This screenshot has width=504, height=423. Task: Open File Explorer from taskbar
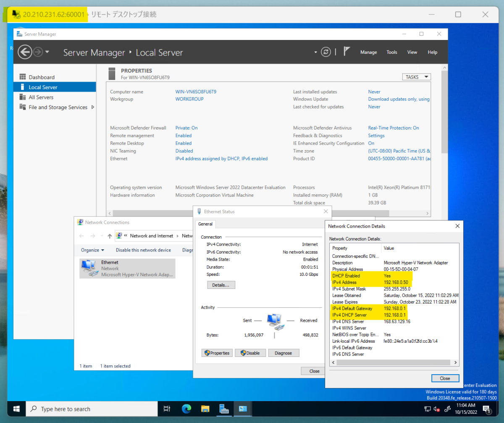pos(205,409)
